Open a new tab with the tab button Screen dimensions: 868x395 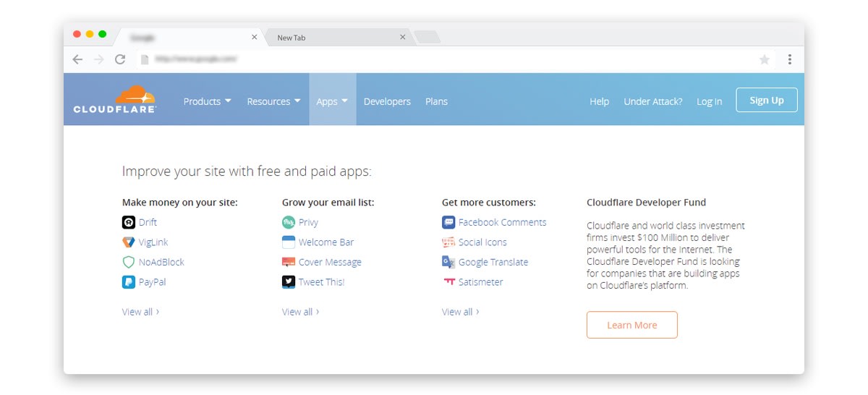point(427,37)
